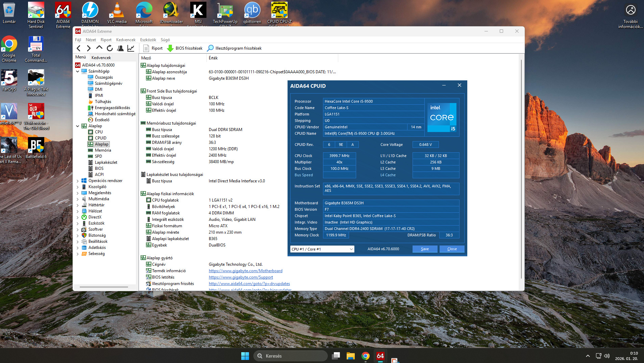Click the BIOS frissítések green arrow icon

pos(171,48)
